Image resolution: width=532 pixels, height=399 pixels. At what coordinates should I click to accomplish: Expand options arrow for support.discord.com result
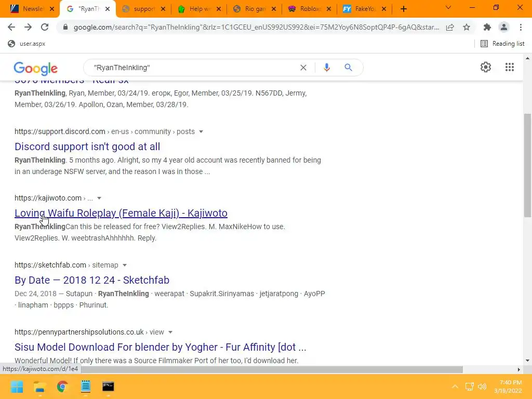[201, 131]
